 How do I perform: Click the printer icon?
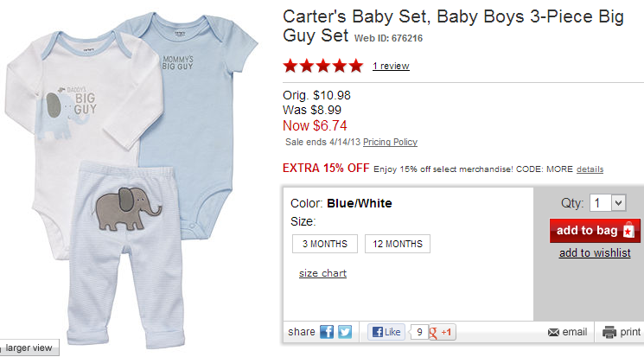609,332
